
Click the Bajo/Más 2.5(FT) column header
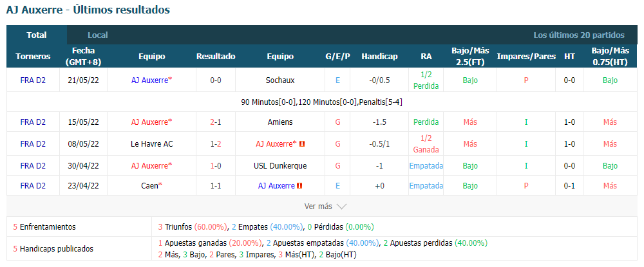pyautogui.click(x=470, y=57)
